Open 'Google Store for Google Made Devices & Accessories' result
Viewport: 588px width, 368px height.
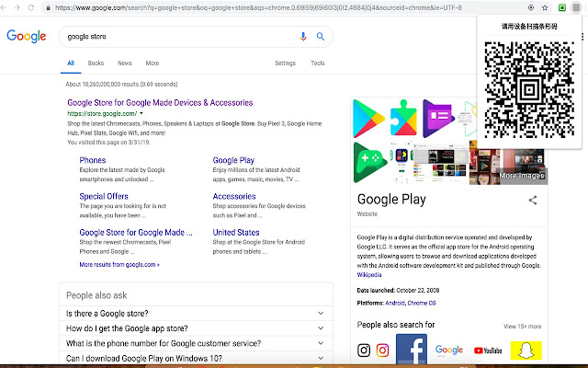point(160,102)
